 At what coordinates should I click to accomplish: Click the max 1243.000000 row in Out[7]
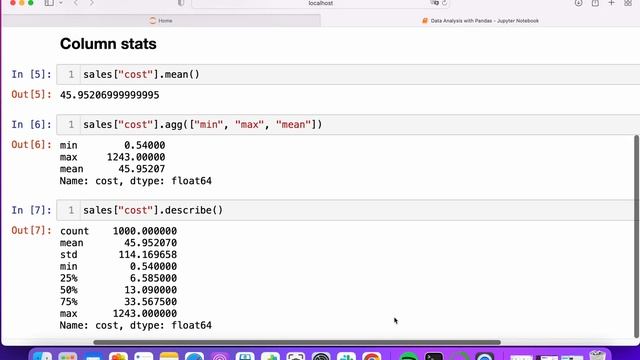point(118,314)
